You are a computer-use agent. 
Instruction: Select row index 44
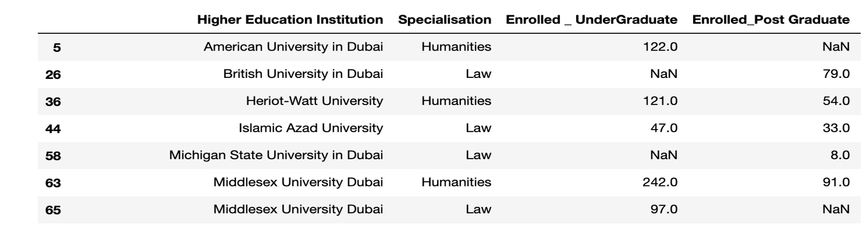point(53,129)
